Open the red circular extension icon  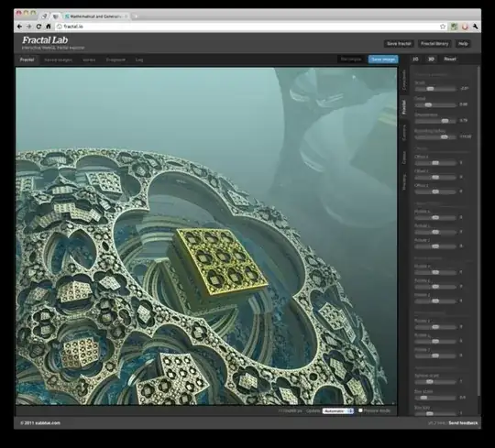click(x=465, y=27)
